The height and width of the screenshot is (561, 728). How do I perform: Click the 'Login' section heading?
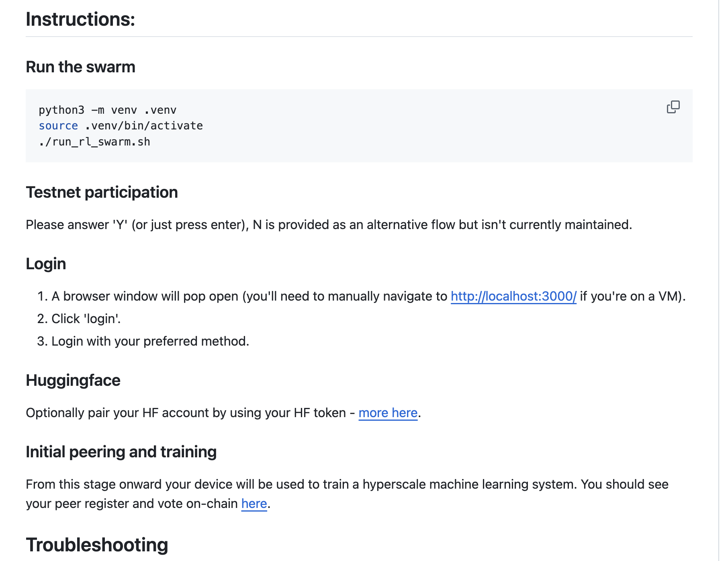(x=46, y=264)
